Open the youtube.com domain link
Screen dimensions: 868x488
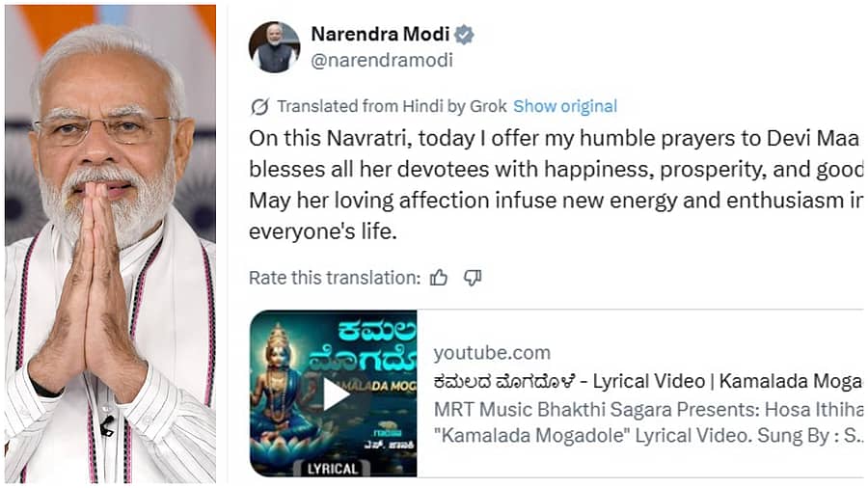(x=492, y=353)
